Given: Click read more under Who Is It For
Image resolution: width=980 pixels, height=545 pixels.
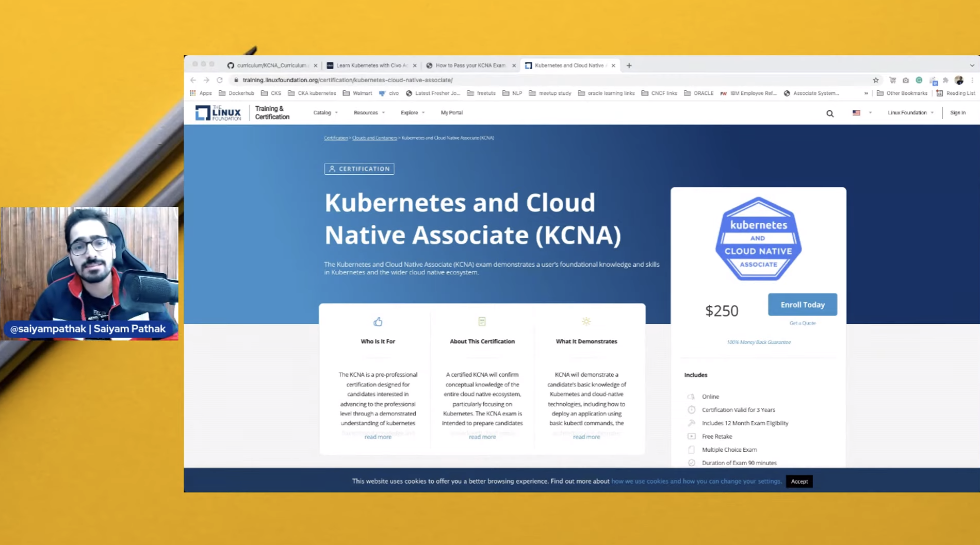Looking at the screenshot, I should pyautogui.click(x=378, y=437).
